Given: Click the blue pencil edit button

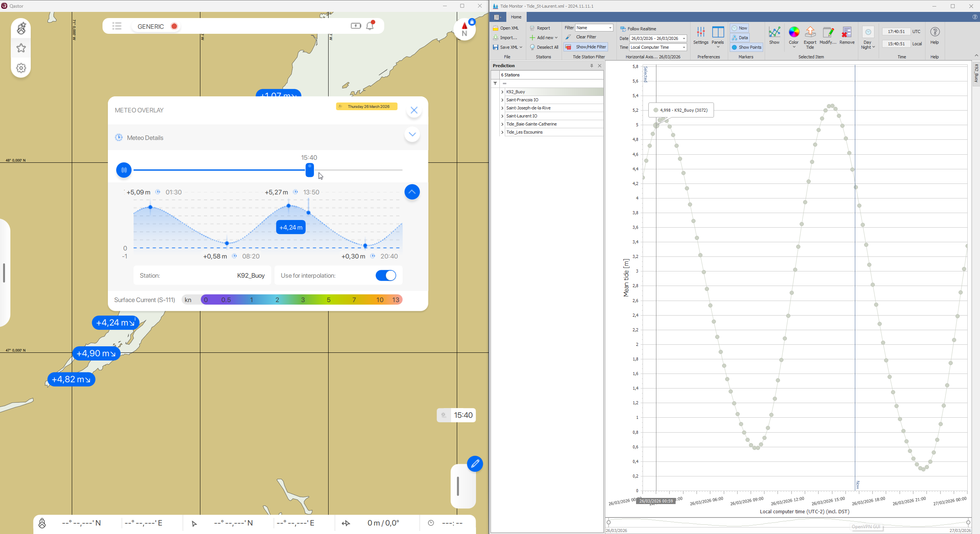Looking at the screenshot, I should [x=475, y=464].
